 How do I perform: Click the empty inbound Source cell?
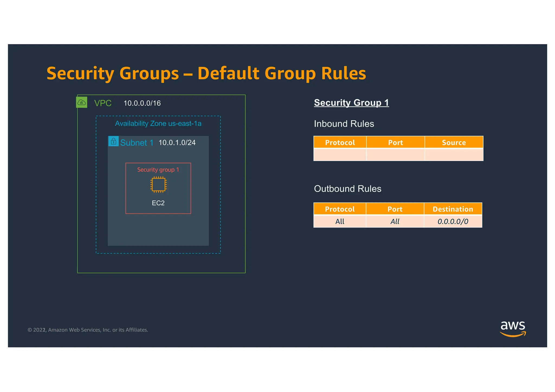point(454,155)
